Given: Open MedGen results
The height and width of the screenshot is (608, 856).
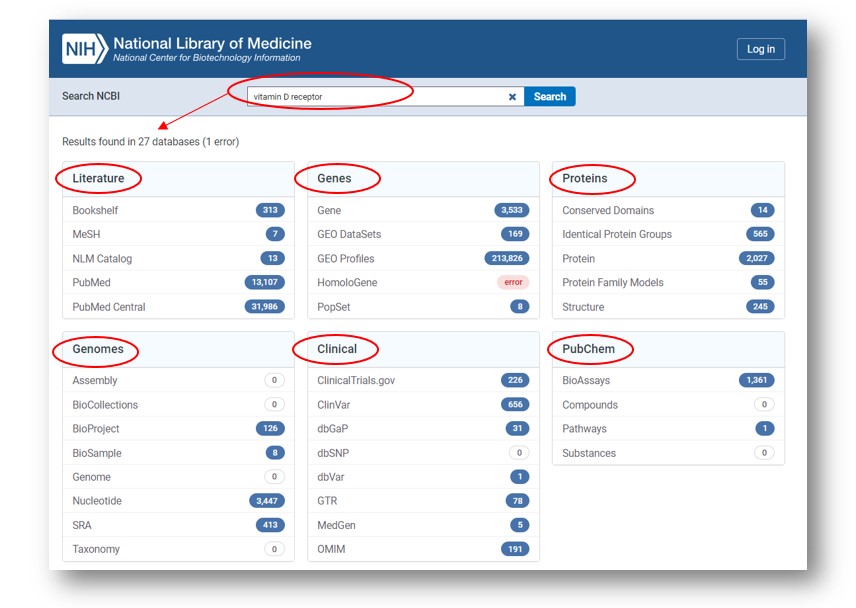Looking at the screenshot, I should [423, 525].
